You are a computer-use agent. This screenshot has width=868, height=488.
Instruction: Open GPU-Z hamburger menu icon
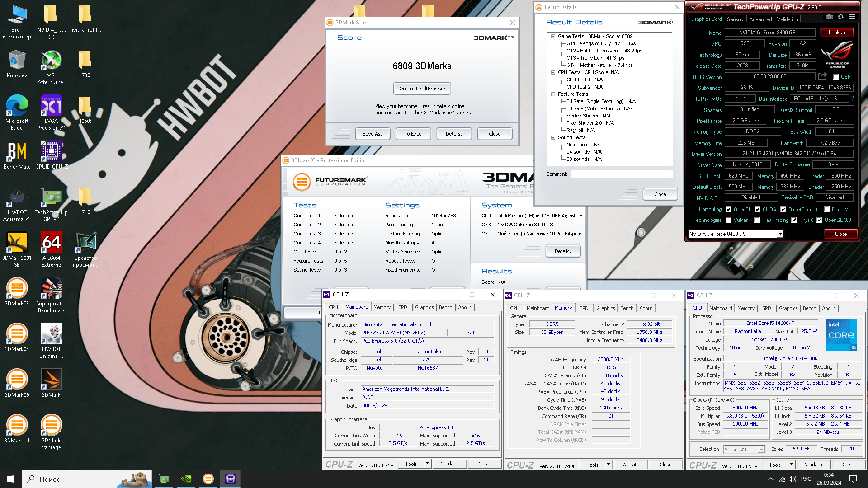point(852,17)
